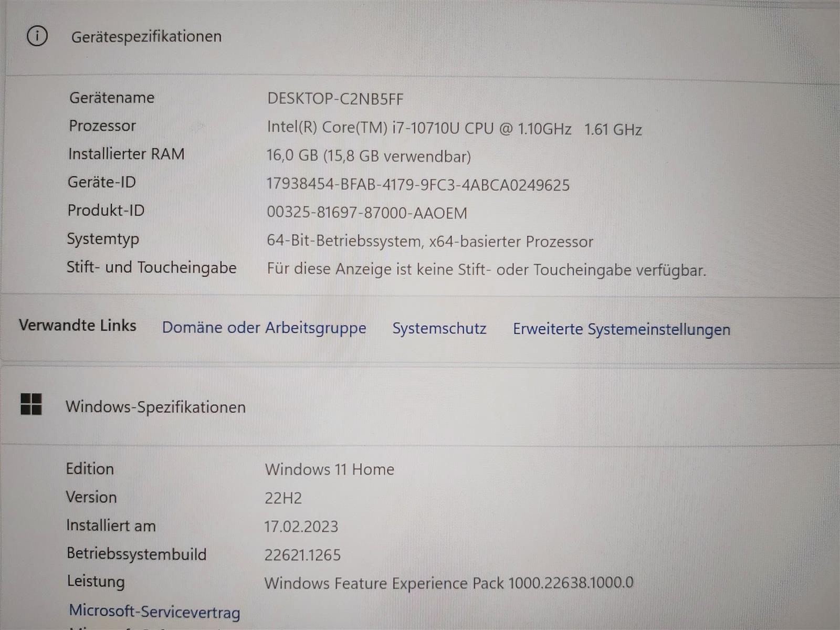Select the Windows 11 Home edition text
The height and width of the screenshot is (630, 840).
tap(330, 469)
